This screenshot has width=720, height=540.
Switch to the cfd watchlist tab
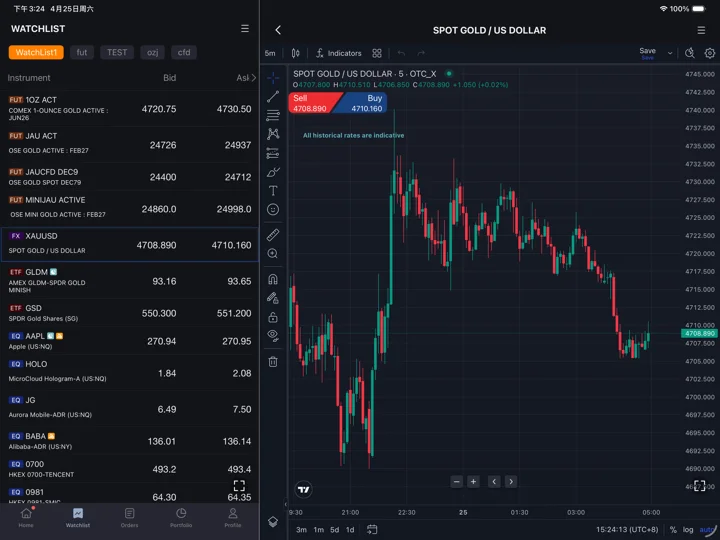click(184, 52)
